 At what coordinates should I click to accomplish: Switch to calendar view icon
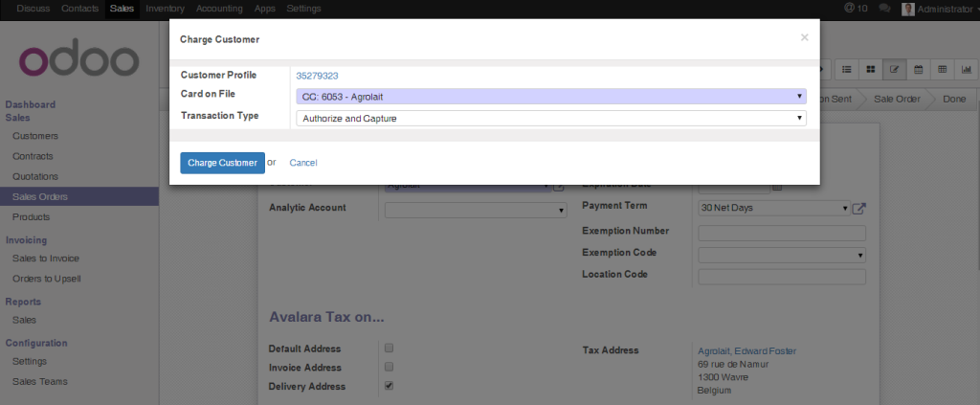point(919,69)
